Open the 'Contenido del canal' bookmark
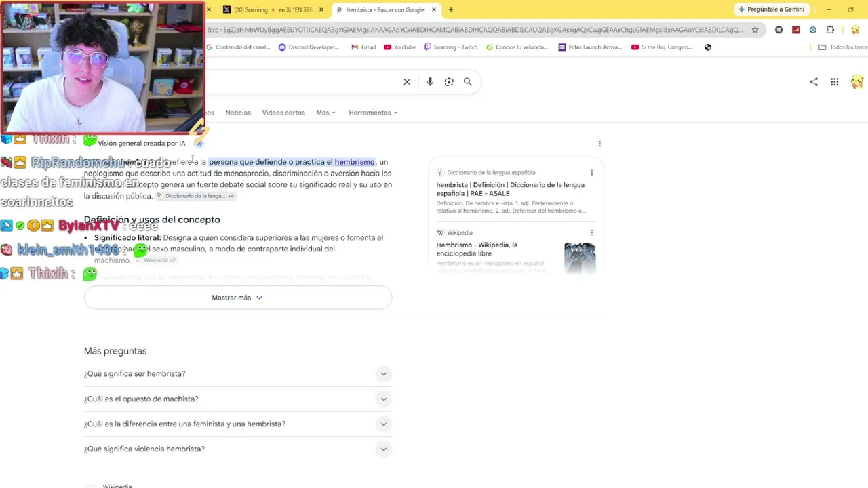Viewport: 868px width, 488px height. [238, 47]
